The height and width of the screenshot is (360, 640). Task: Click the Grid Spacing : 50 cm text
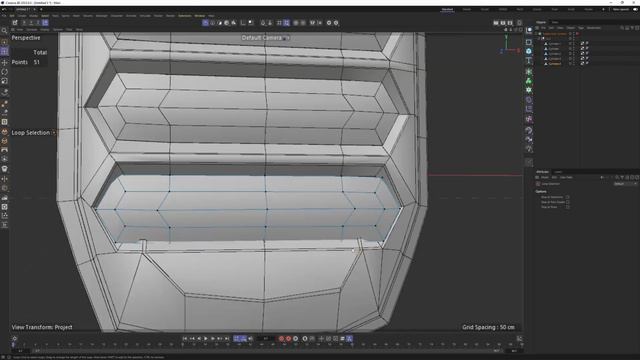(489, 327)
